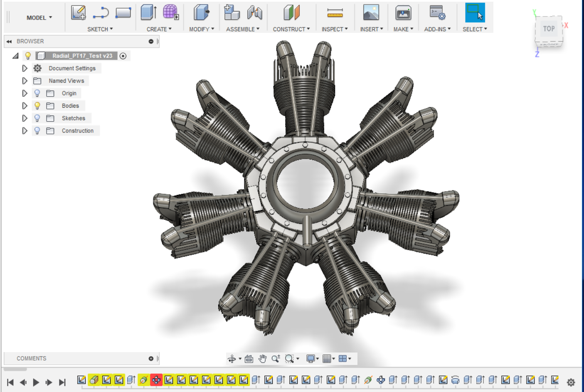Toggle visibility bulb of Radial_PT17_Test v23
Viewport: 584px width, 392px height.
[28, 56]
